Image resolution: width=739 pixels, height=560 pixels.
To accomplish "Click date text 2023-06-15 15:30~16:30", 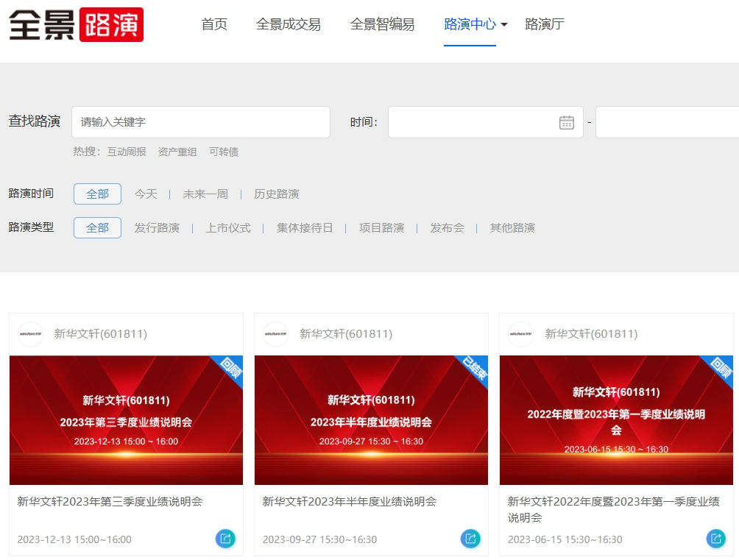I will coord(565,539).
